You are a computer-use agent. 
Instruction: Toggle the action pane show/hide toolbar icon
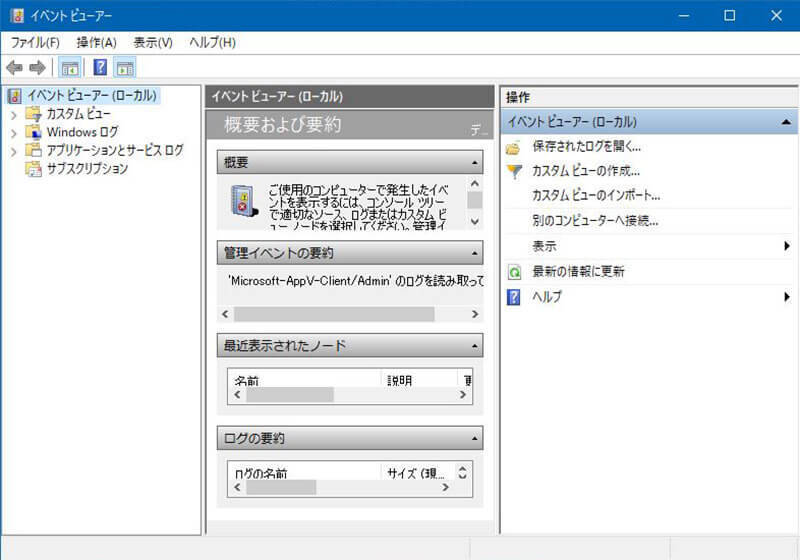(x=124, y=68)
